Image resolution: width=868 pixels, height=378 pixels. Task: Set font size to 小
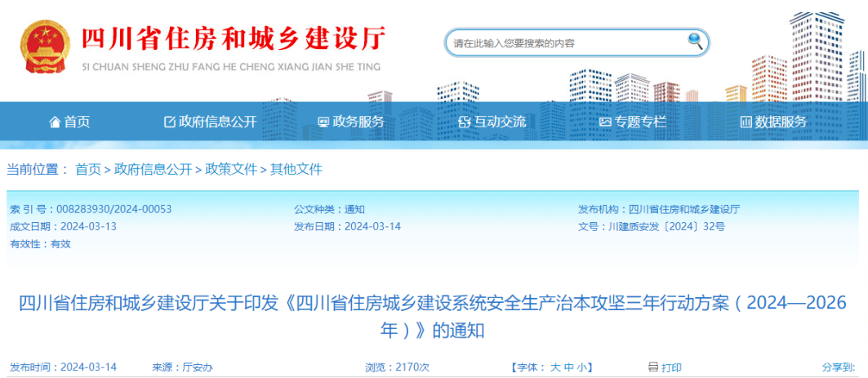click(x=581, y=367)
